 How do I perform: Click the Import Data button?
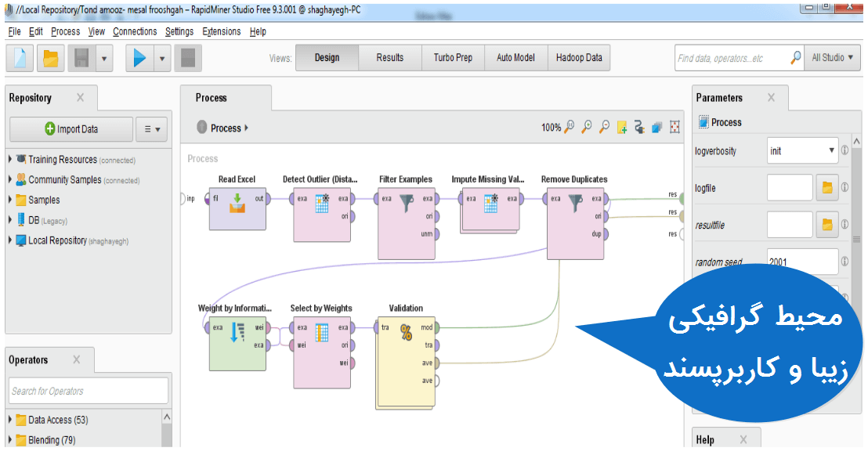click(x=71, y=129)
